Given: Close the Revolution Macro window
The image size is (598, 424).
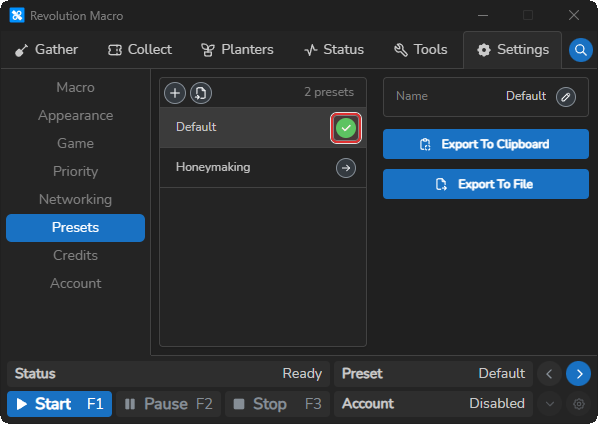Looking at the screenshot, I should [574, 16].
